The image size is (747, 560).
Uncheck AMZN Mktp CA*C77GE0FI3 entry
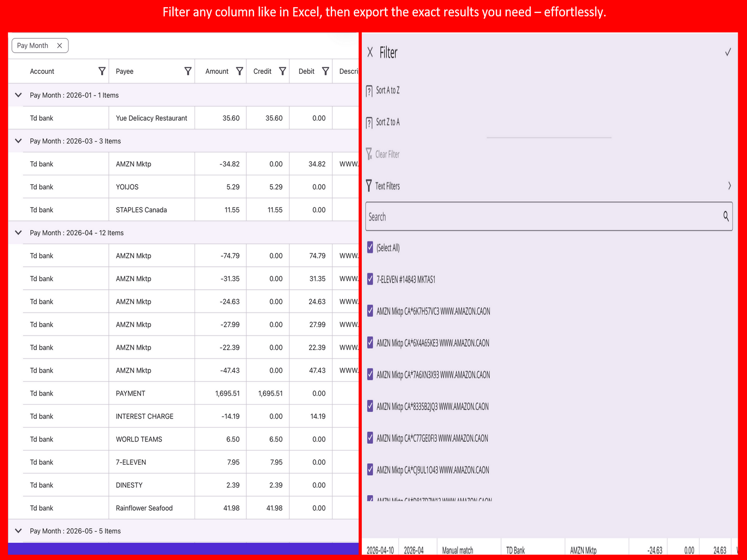370,438
